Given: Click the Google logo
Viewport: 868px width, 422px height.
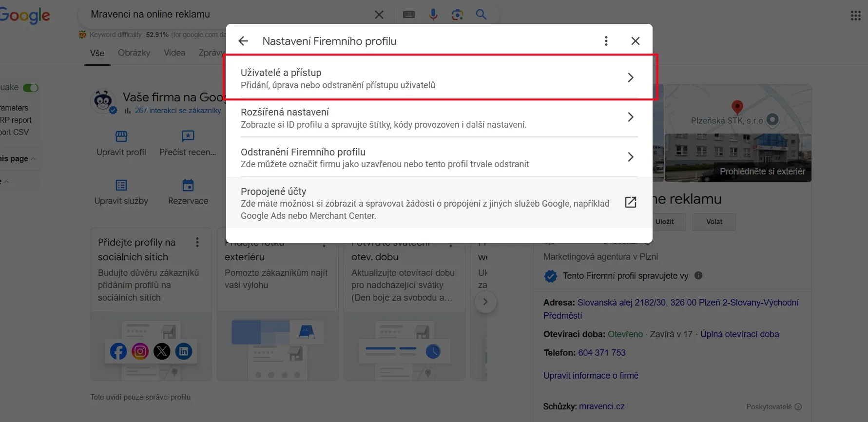Looking at the screenshot, I should click(x=25, y=15).
